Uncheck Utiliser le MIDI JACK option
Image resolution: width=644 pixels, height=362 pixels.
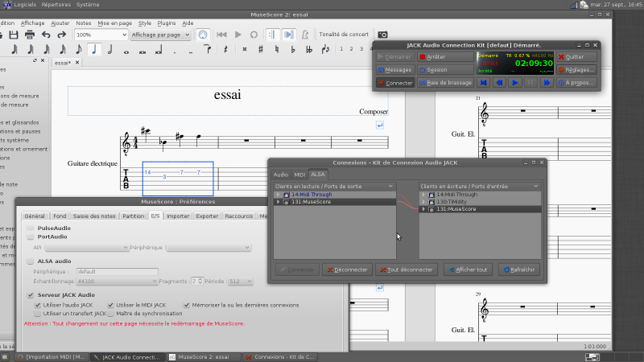click(x=109, y=305)
